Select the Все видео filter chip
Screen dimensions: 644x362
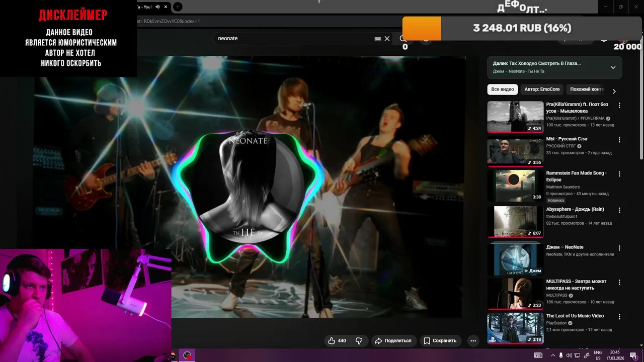pyautogui.click(x=503, y=89)
